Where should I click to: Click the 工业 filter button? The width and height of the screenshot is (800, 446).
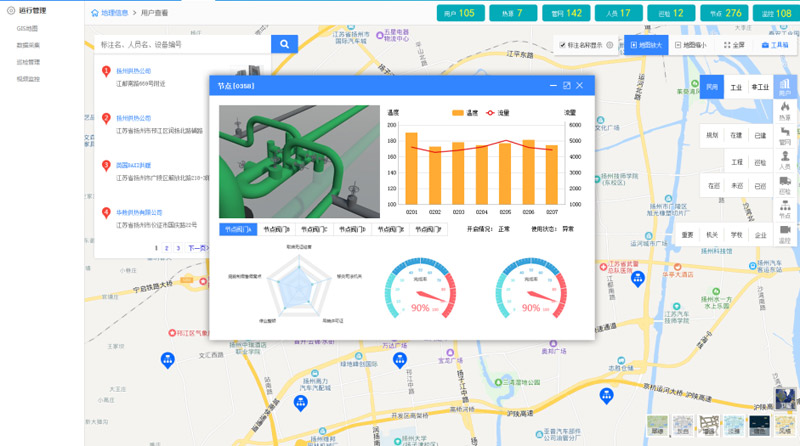[737, 88]
